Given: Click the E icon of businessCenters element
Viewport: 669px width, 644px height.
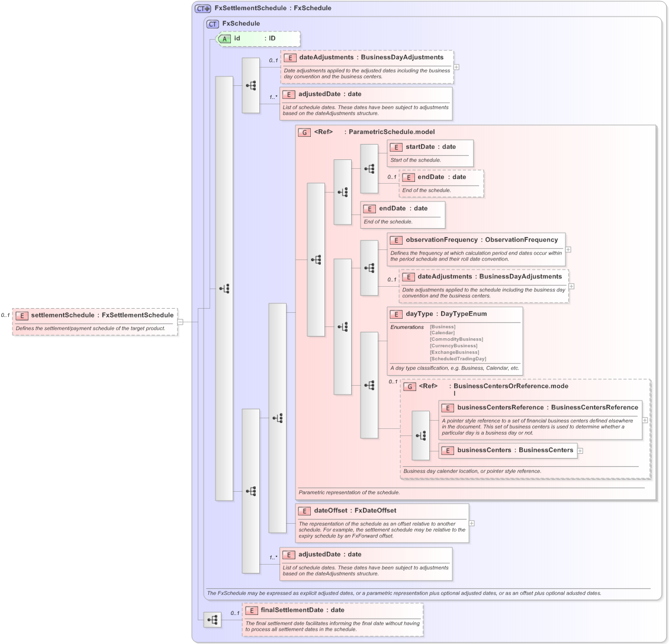Looking at the screenshot, I should point(448,450).
